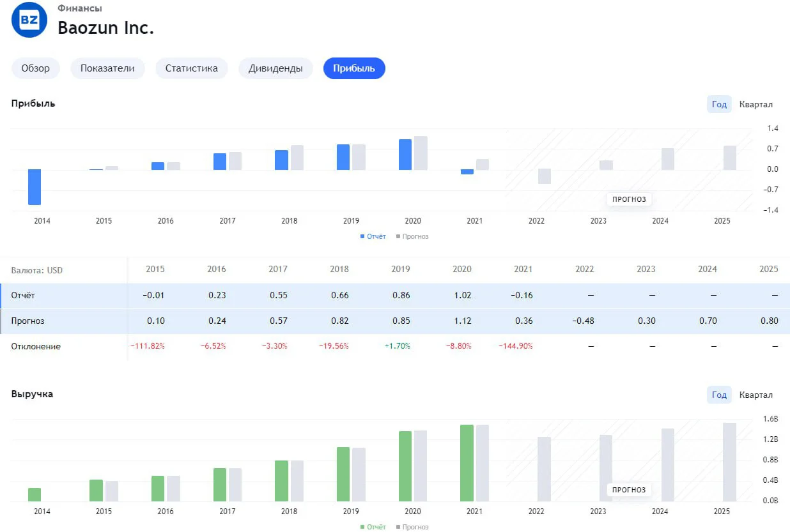Toggle the Отчёт legend in the Выручка chart
This screenshot has width=790, height=532.
(x=373, y=527)
